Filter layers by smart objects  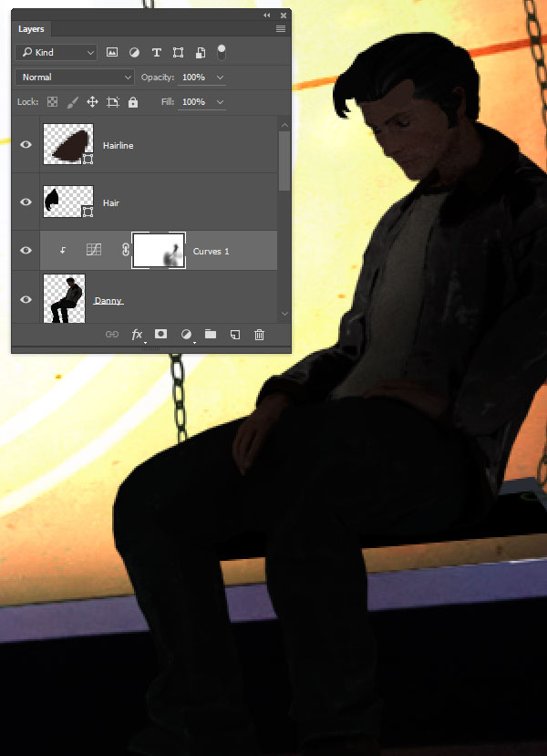tap(201, 53)
